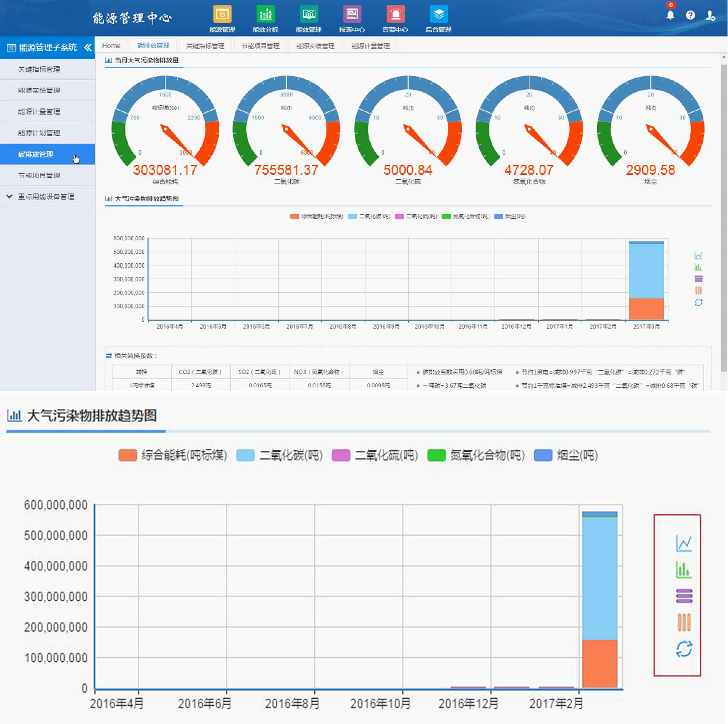
Task: Open the 后台管理 backend management icon
Action: tap(439, 15)
